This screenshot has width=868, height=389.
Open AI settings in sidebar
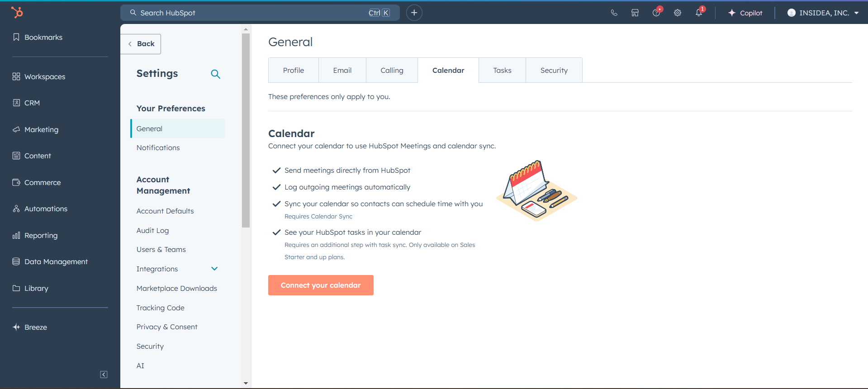click(x=140, y=365)
